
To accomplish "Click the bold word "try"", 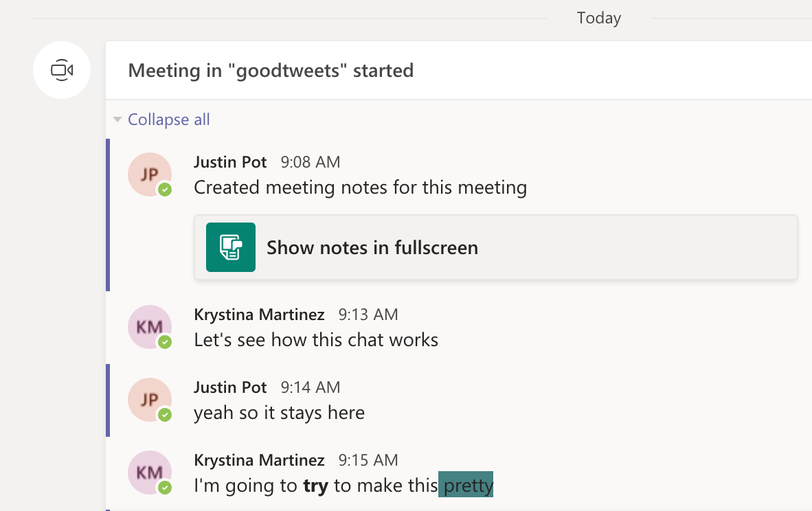I will (x=315, y=486).
